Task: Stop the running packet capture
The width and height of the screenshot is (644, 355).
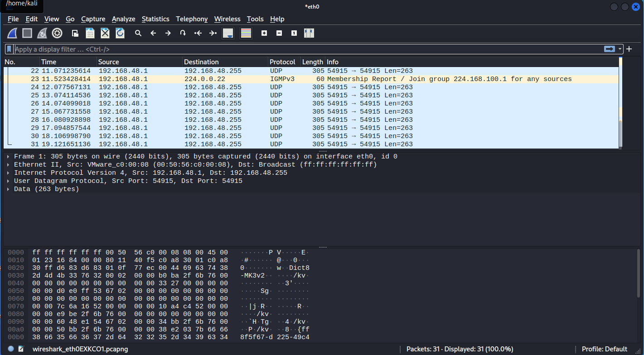Action: tap(27, 33)
